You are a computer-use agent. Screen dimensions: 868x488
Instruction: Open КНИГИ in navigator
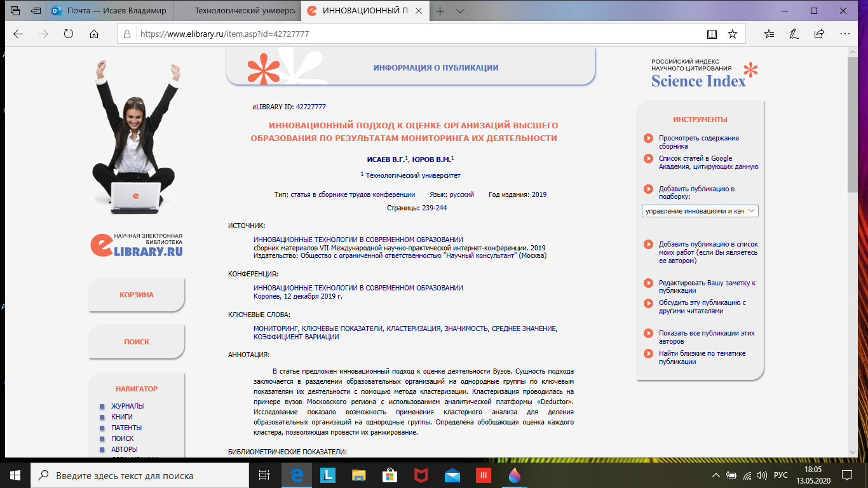[122, 417]
